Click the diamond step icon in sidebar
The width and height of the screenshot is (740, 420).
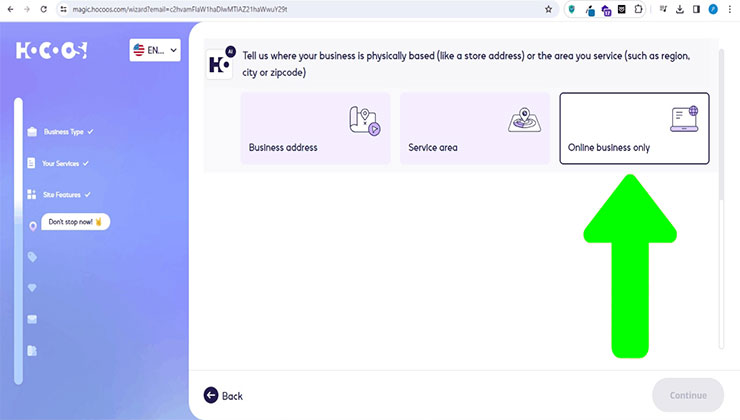(x=32, y=288)
